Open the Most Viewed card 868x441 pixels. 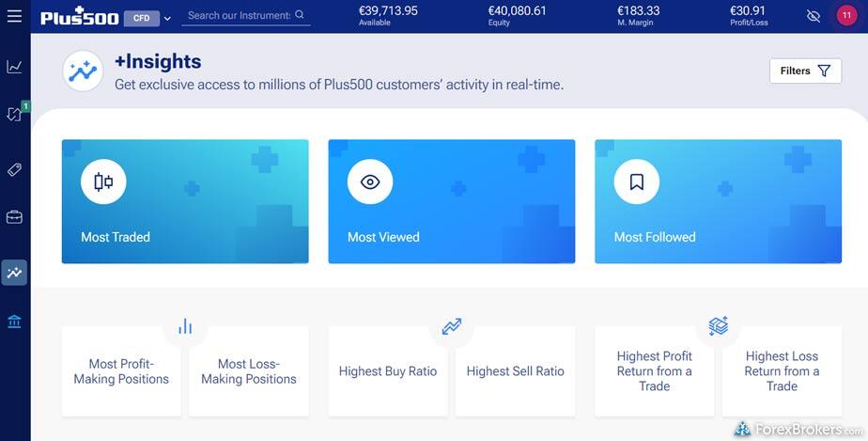tap(451, 201)
